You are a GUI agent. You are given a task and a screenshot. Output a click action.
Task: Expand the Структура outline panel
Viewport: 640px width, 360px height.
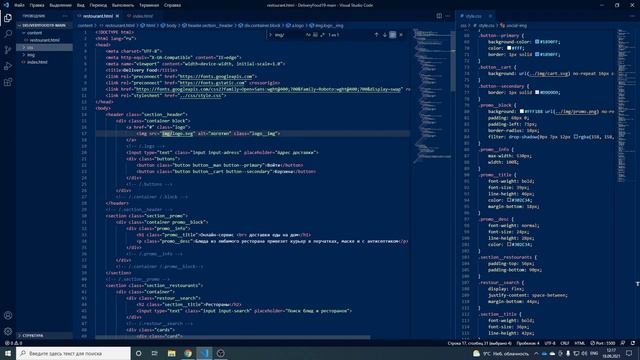point(44,336)
